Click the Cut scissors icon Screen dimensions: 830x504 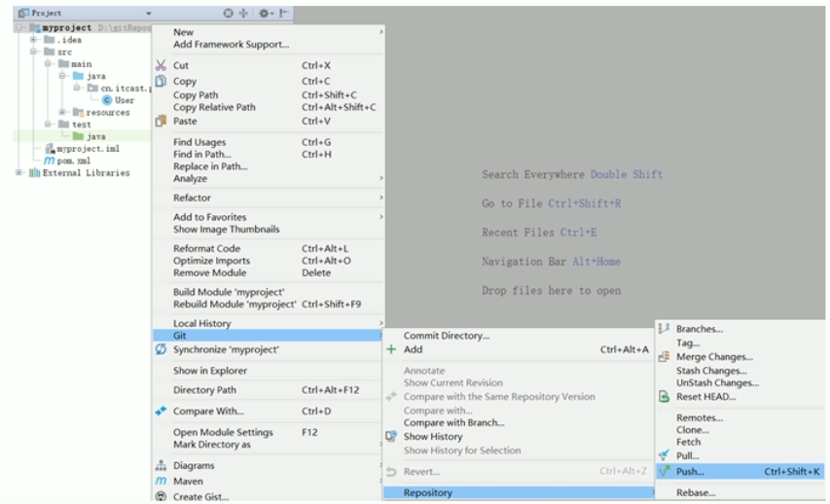(x=161, y=66)
